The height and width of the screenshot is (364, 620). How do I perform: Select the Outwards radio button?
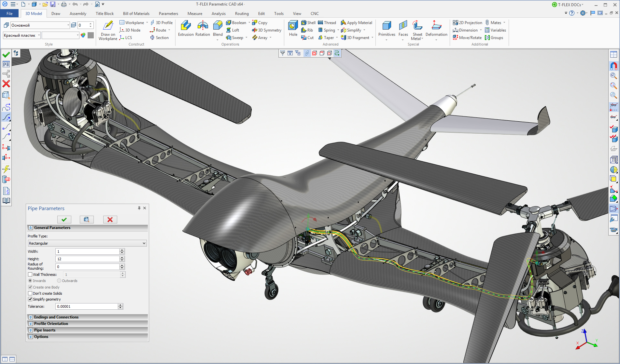pos(59,281)
